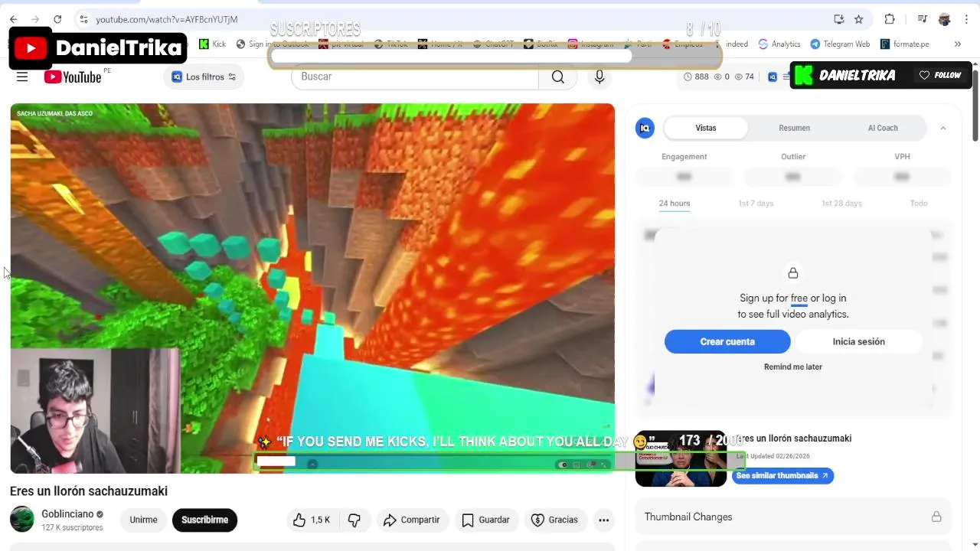Select the Todo range tab
Image resolution: width=980 pixels, height=551 pixels.
click(x=919, y=204)
